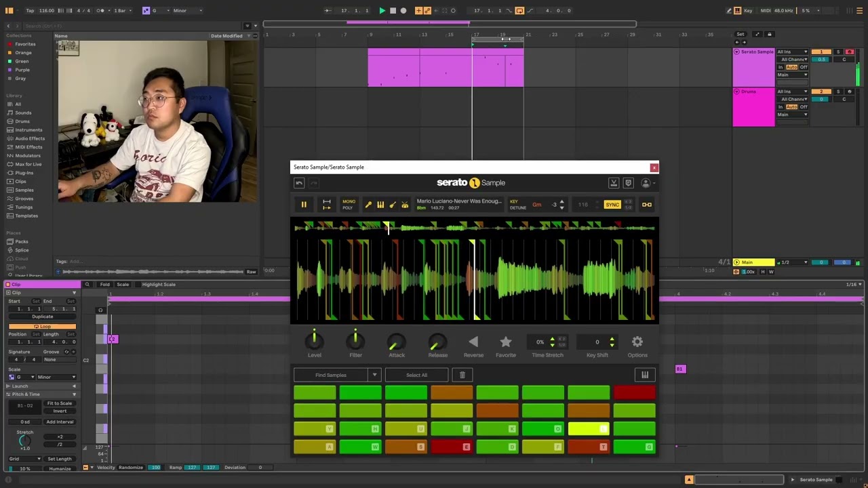Image resolution: width=868 pixels, height=488 pixels.
Task: Pause playback in Serato Sample
Action: (304, 205)
